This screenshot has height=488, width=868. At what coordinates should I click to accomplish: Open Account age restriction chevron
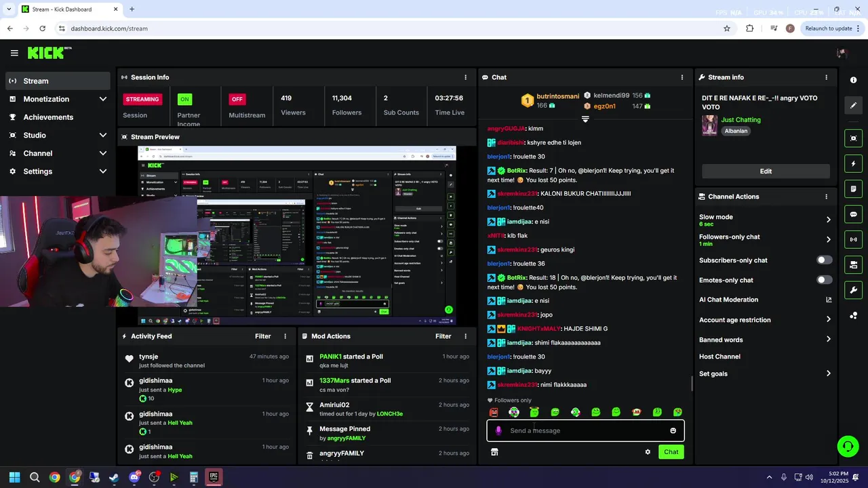point(828,319)
